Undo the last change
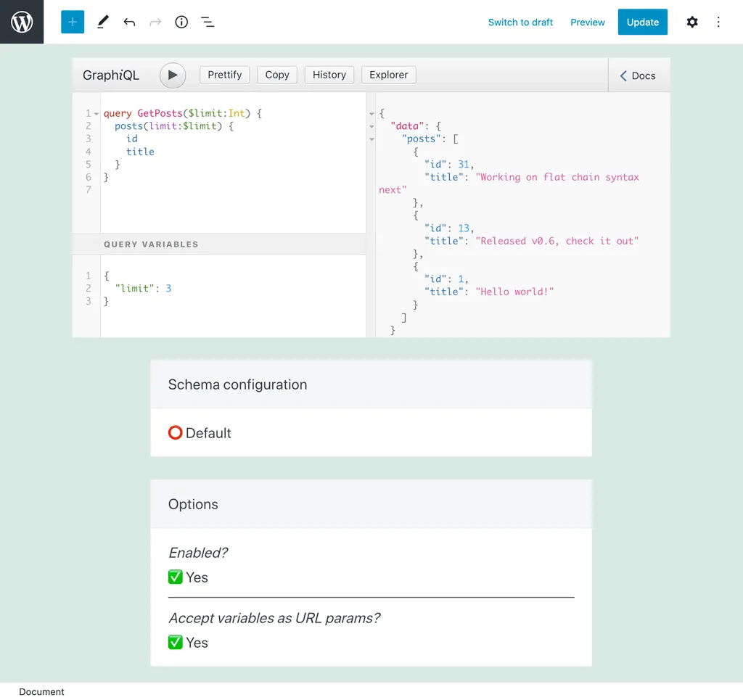 [129, 22]
